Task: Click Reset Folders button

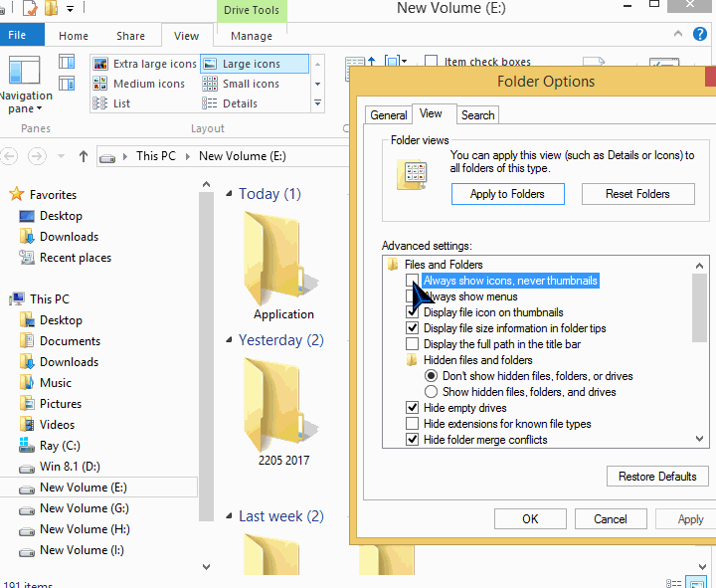Action: 637,194
